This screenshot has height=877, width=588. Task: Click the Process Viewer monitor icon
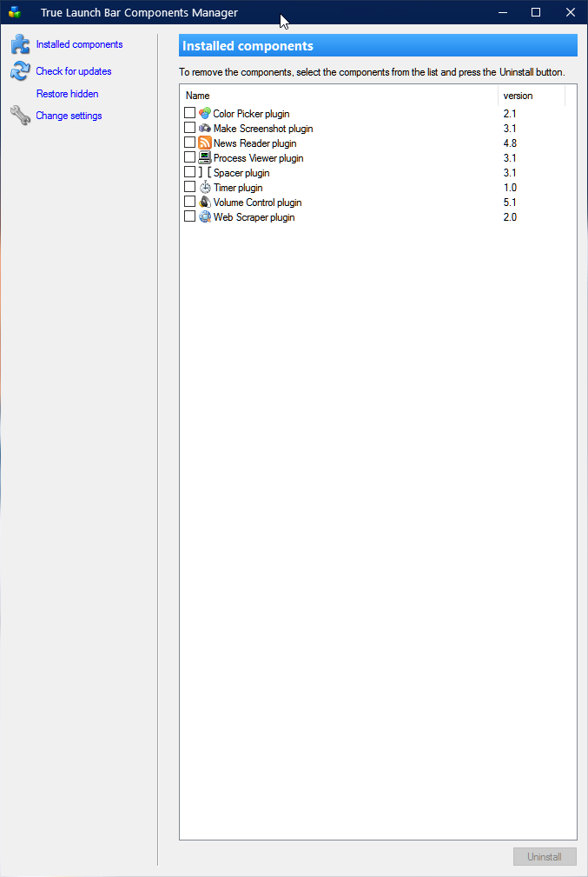point(205,158)
